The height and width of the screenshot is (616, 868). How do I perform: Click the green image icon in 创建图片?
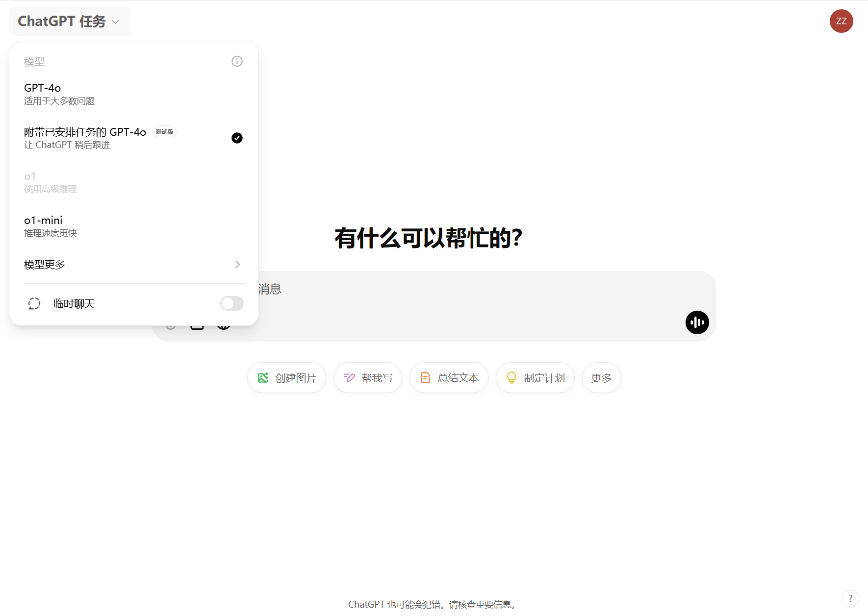[x=263, y=378]
